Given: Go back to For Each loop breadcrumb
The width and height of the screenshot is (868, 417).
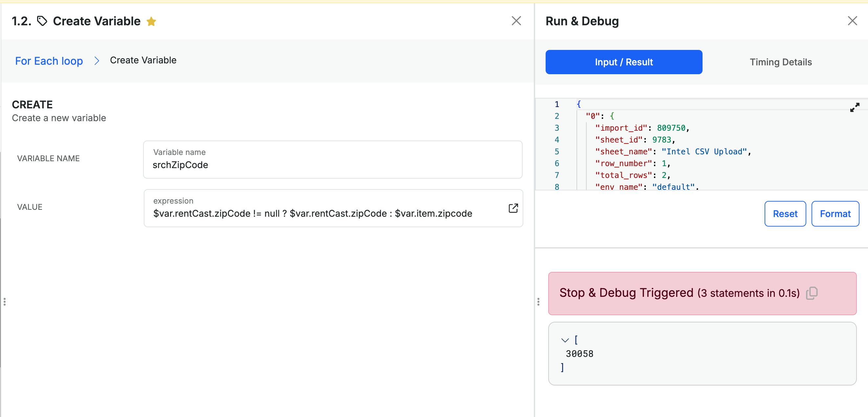Looking at the screenshot, I should click(x=49, y=61).
